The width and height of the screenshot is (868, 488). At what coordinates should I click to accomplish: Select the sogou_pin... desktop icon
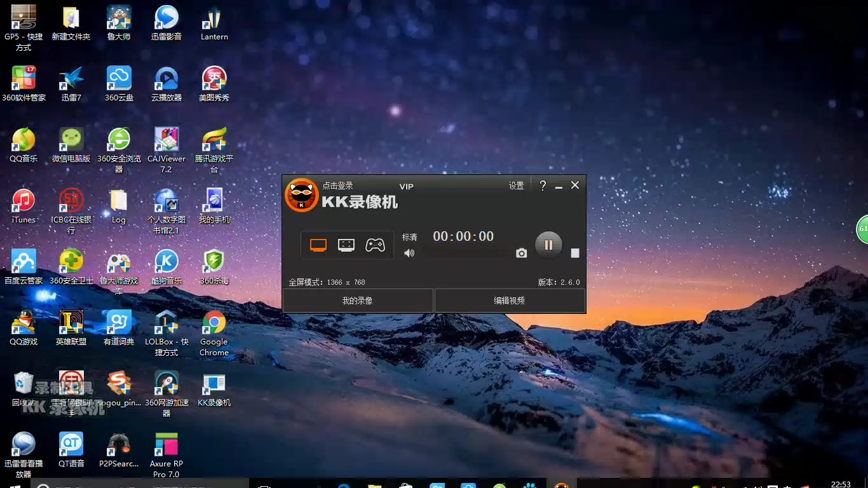click(119, 389)
